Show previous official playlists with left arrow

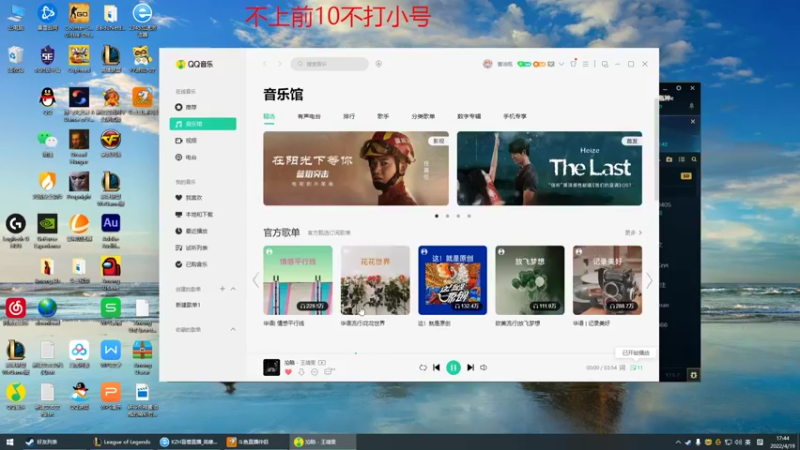pyautogui.click(x=256, y=280)
